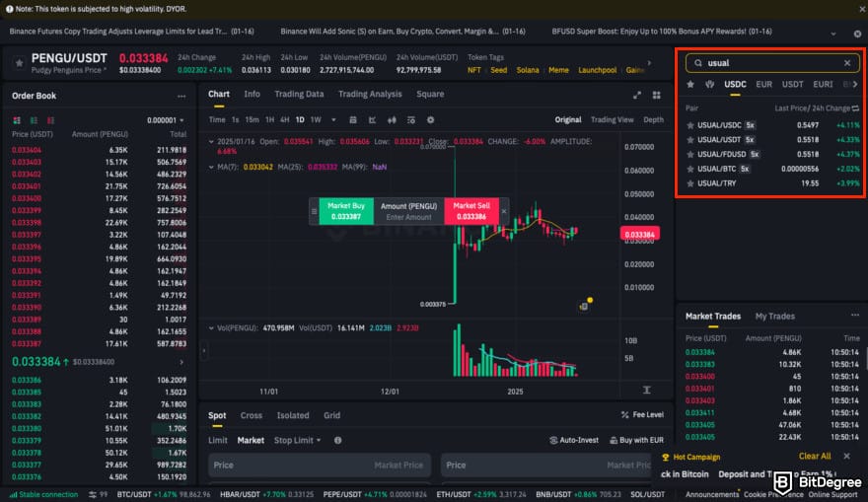This screenshot has width=868, height=502.
Task: Open the calendar date range icon in chart toolbar
Action: [x=353, y=119]
